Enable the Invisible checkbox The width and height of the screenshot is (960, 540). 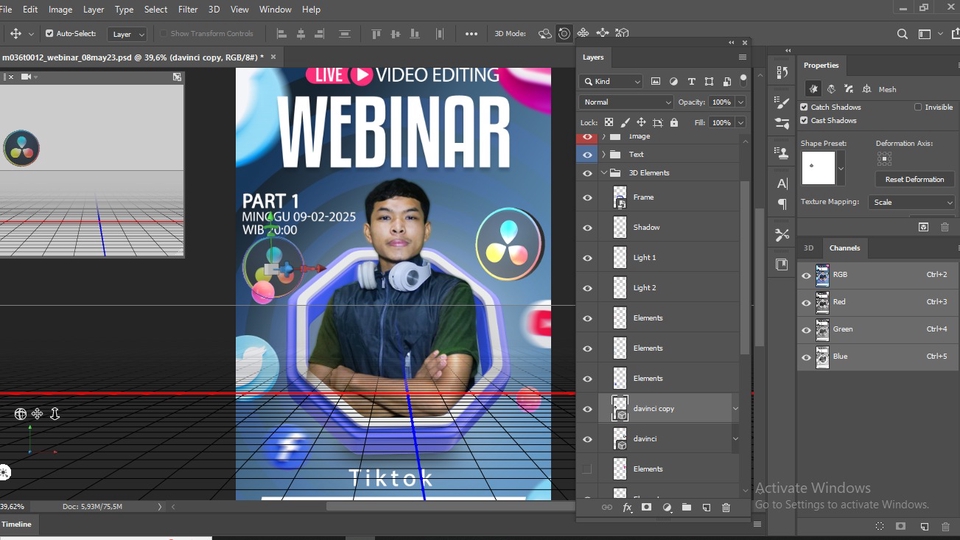click(x=918, y=107)
